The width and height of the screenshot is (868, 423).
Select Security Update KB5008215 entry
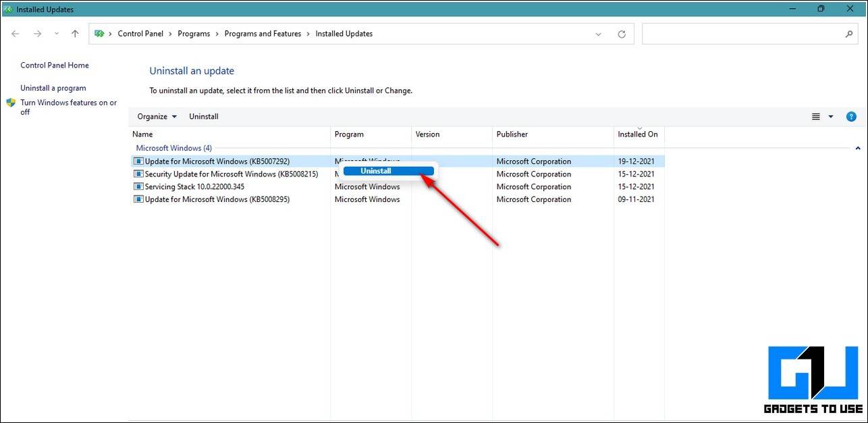(231, 174)
